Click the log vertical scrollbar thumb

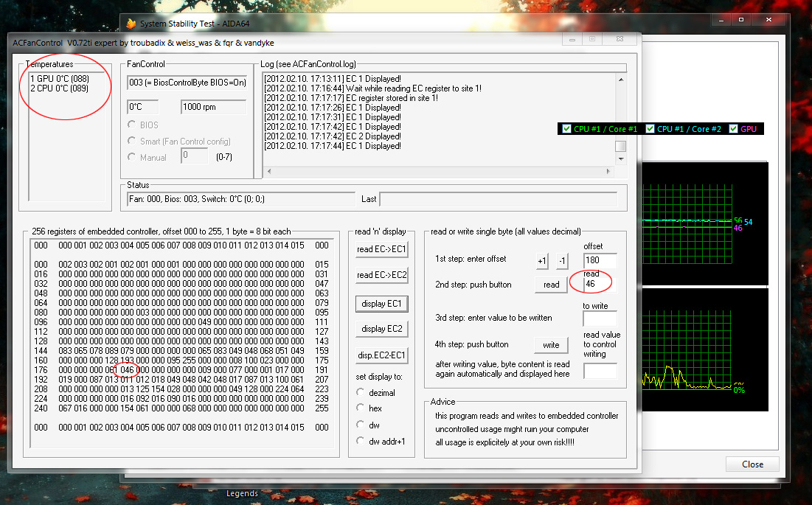[621, 146]
